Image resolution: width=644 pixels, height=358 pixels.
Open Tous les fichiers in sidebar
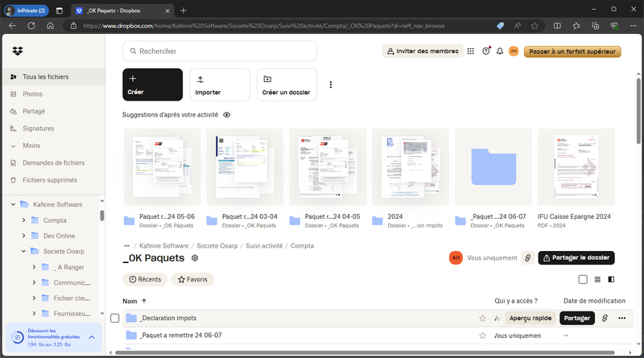[x=52, y=76]
